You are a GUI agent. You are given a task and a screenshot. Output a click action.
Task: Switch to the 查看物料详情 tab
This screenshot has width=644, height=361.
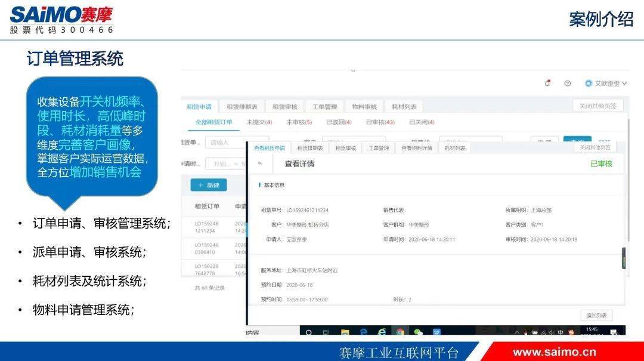[416, 148]
